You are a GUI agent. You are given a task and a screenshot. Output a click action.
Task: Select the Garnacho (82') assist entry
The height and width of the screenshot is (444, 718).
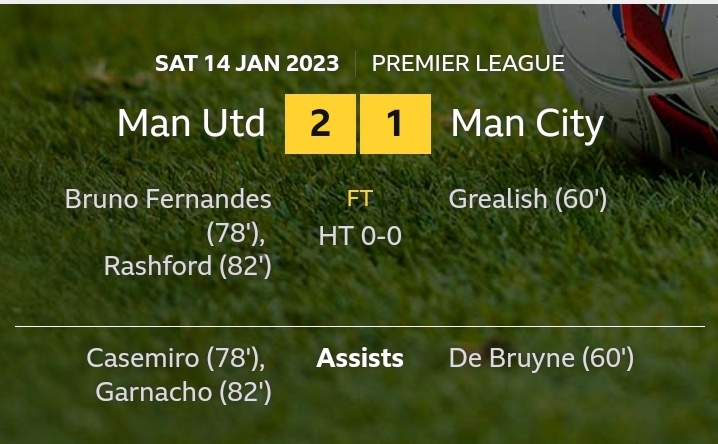coord(183,392)
